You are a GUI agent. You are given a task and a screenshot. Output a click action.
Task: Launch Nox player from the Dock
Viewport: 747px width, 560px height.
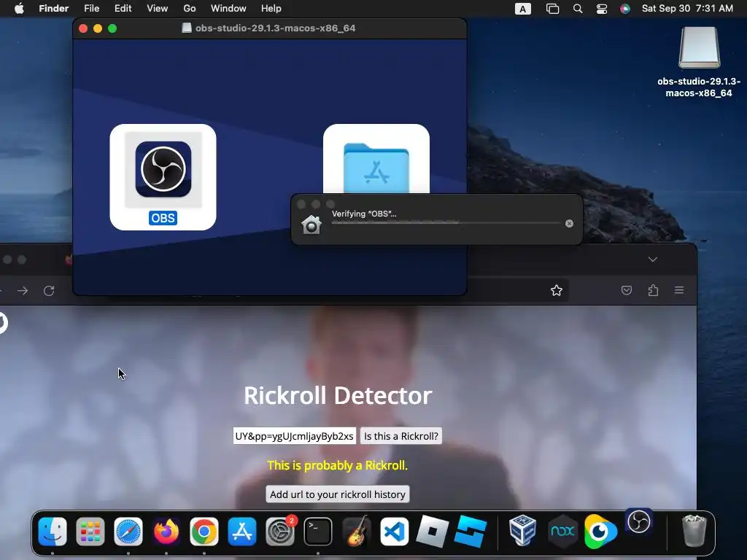[x=562, y=531]
